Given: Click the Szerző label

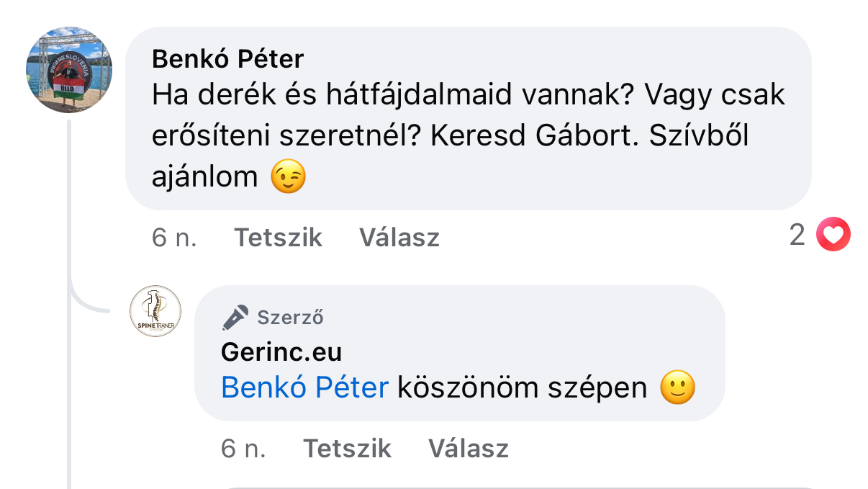Looking at the screenshot, I should pyautogui.click(x=290, y=317).
